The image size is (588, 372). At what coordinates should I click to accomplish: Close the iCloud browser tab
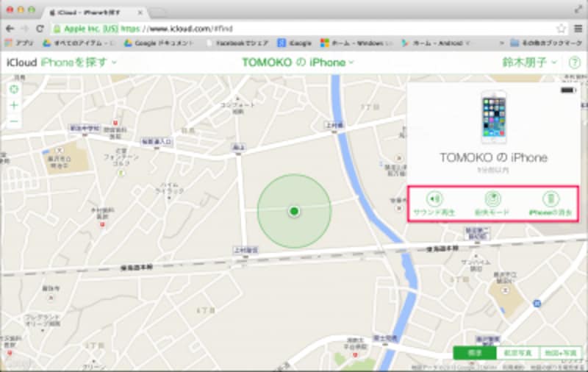click(140, 12)
